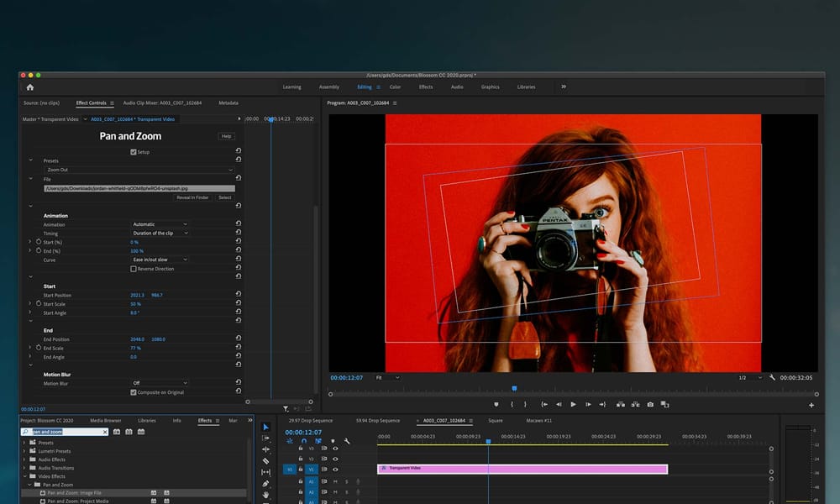Viewport: 840px width, 504px height.
Task: Switch to the Color workspace tab
Action: pos(395,87)
